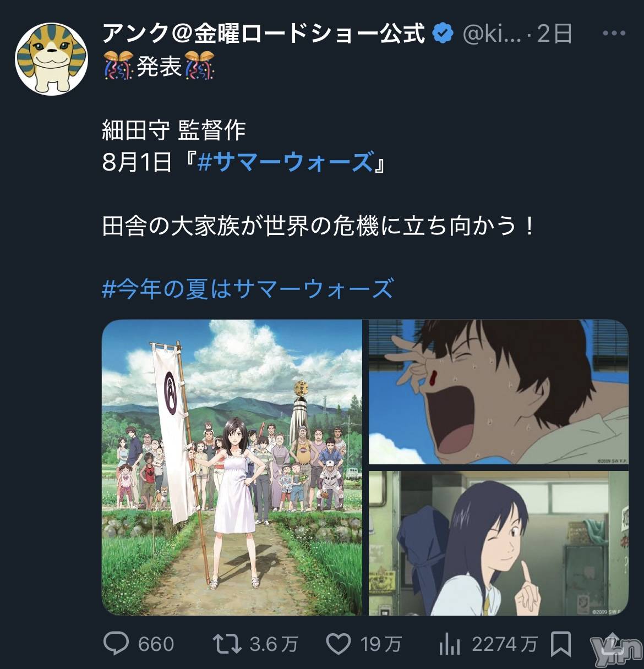
Task: Open the three-dot more options menu
Action: (614, 34)
